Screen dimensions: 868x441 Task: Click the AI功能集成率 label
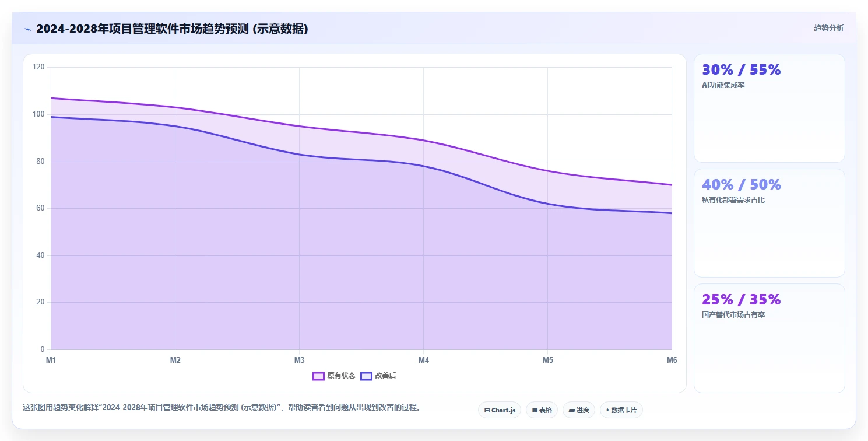tap(723, 85)
